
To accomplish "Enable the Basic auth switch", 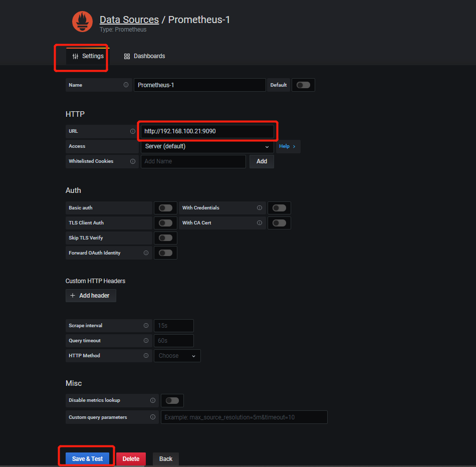I will click(165, 208).
